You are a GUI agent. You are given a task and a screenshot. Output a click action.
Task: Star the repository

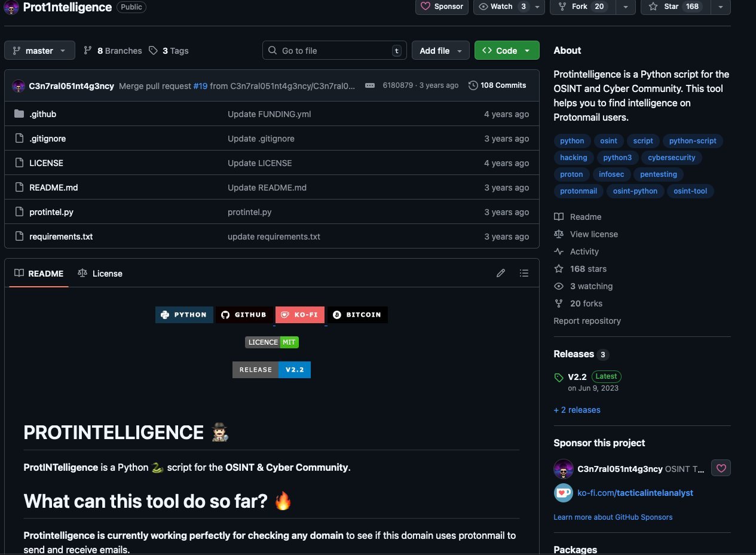coord(675,7)
